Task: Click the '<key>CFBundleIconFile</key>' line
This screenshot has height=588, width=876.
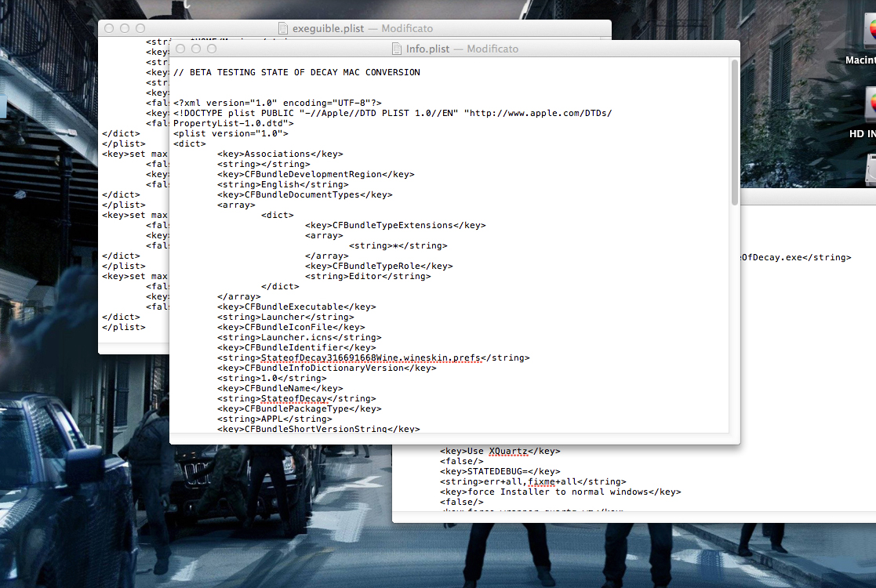Action: click(291, 327)
